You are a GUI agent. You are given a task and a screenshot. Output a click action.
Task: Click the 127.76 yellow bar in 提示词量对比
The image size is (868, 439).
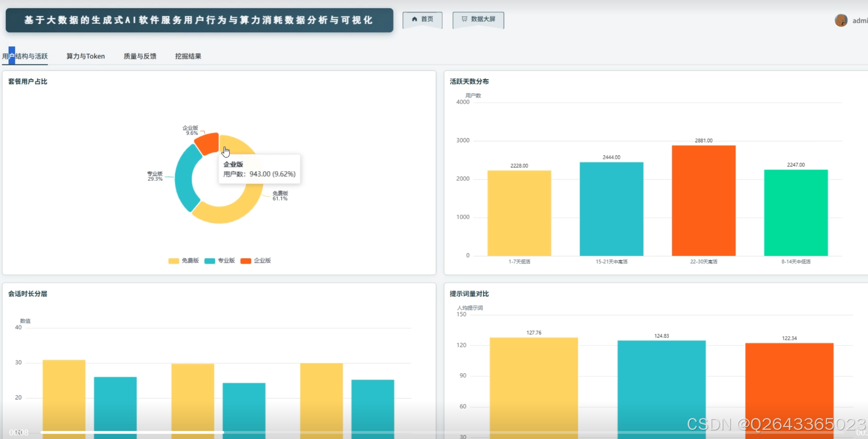point(534,388)
